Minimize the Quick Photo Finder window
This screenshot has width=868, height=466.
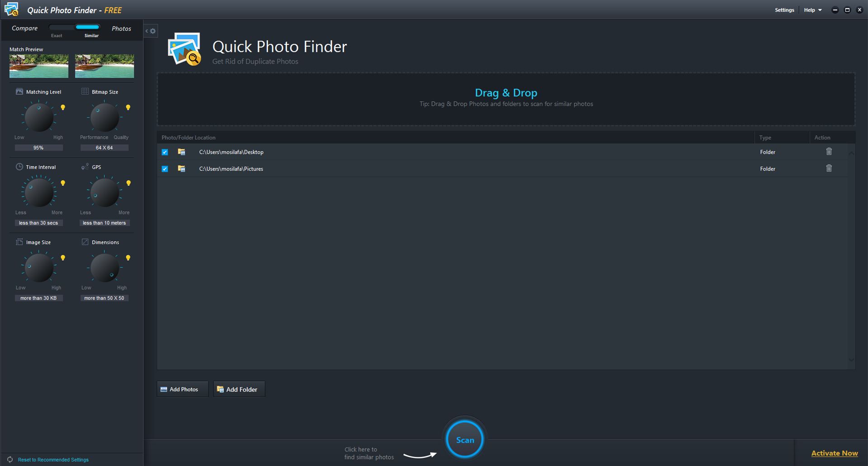835,10
